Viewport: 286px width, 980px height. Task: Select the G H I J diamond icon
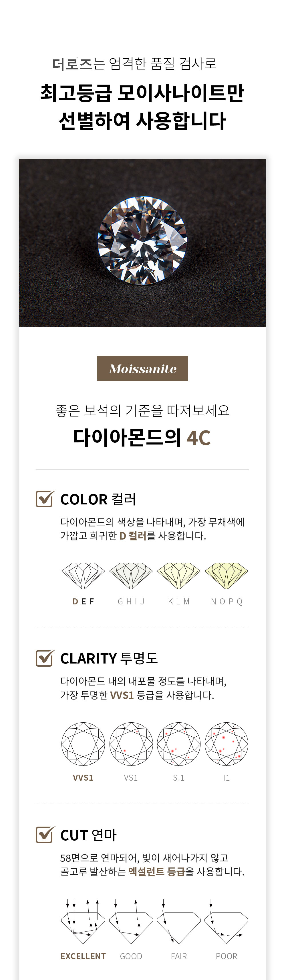(131, 576)
